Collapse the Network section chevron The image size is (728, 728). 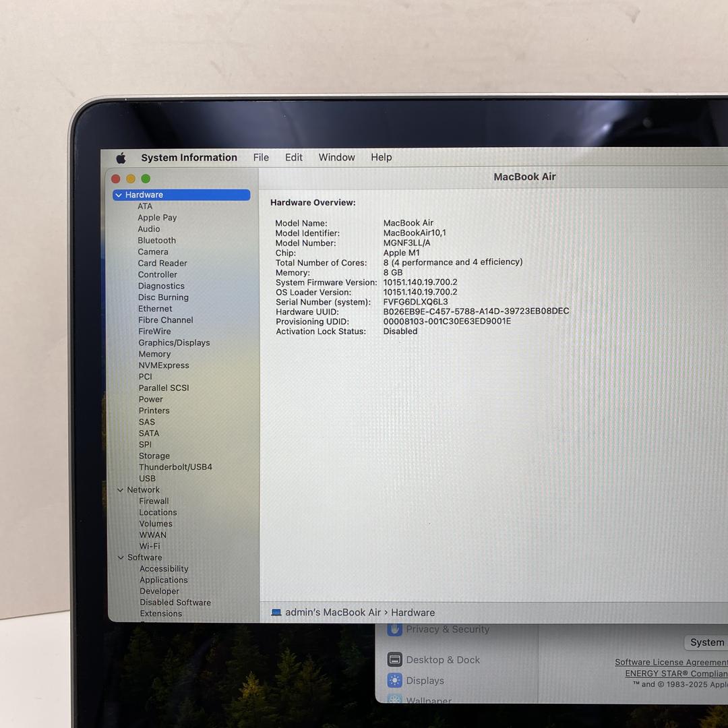[120, 490]
